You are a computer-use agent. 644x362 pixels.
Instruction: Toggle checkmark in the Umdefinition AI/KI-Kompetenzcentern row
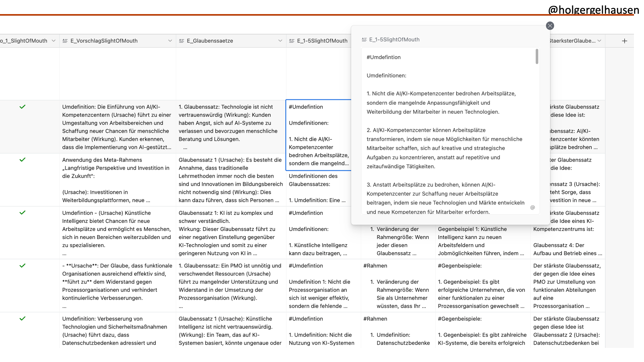coord(22,107)
